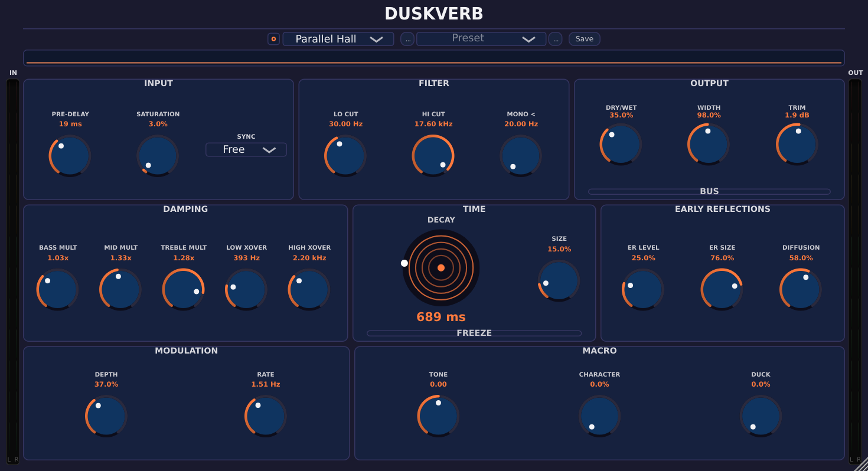The image size is (868, 471).
Task: Click the 1.51 Hz Rate value
Action: [266, 384]
